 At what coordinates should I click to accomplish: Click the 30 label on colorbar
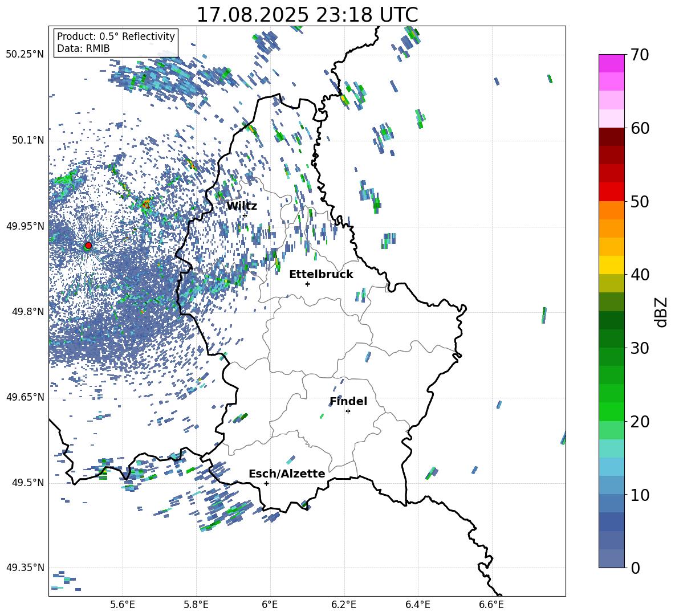tap(639, 348)
